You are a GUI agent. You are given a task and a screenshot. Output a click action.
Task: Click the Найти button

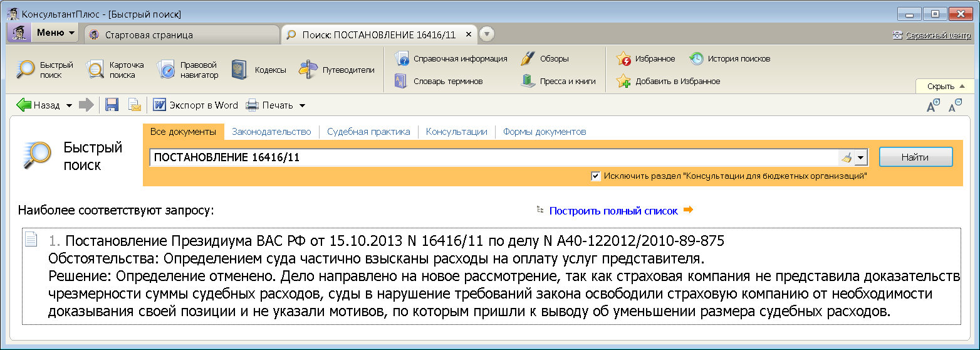[915, 157]
